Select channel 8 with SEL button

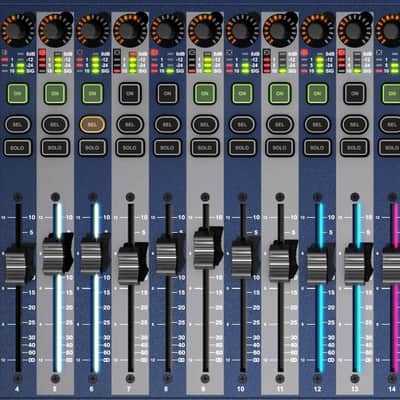pyautogui.click(x=167, y=124)
